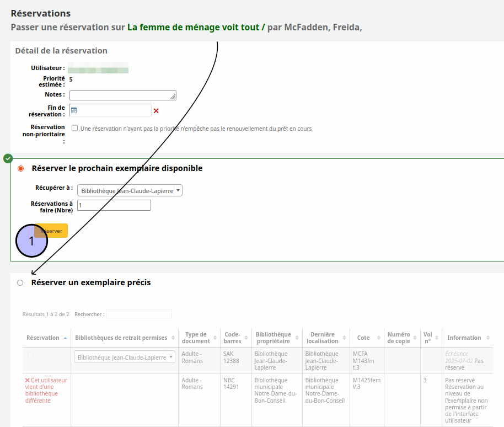Click the yellow Réserver button

[x=51, y=231]
